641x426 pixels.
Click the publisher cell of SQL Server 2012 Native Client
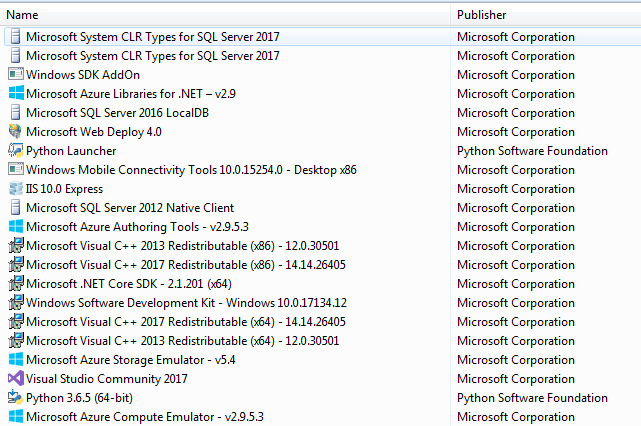(x=516, y=208)
